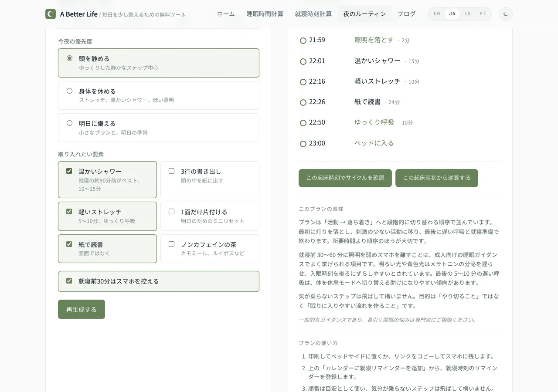Screen dimensions: 558x392
Task: Click the 今夜の優先度 label
Action: coord(75,41)
